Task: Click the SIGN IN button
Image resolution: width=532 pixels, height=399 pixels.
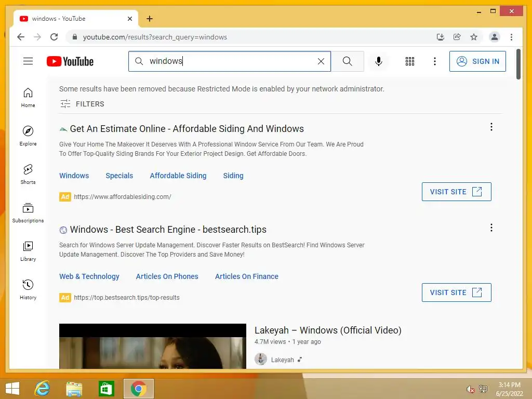Action: 477,61
